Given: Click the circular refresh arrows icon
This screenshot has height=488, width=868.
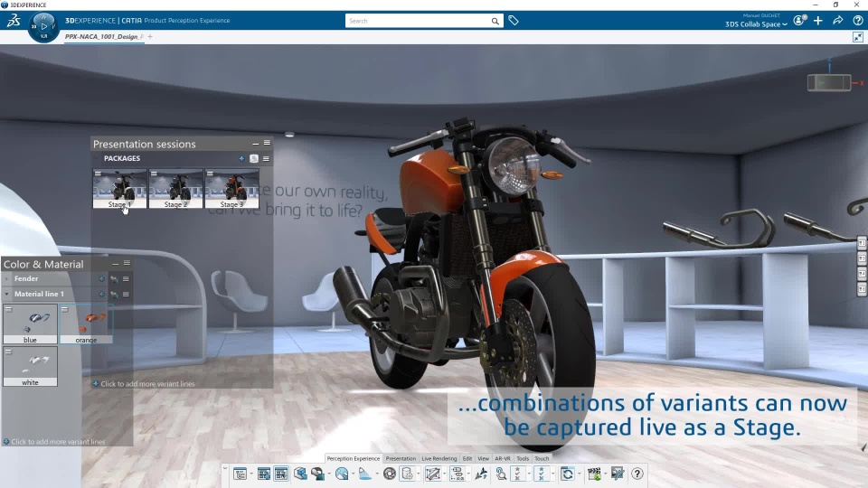Looking at the screenshot, I should 568,474.
